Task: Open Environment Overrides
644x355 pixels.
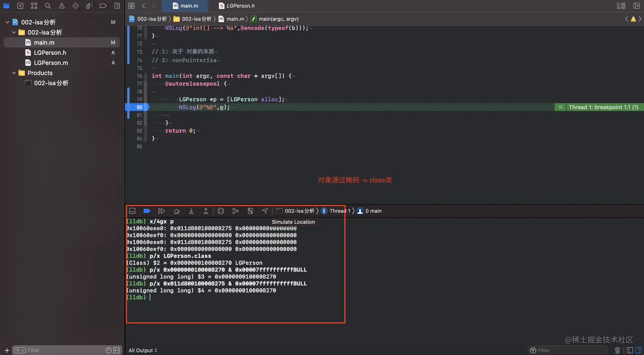Action: coord(250,211)
